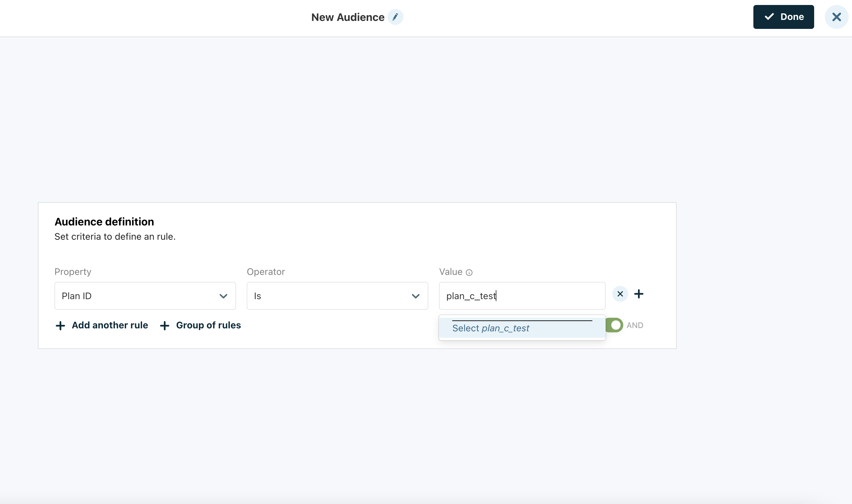The image size is (852, 504).
Task: Click the plus icon before Group of rules
Action: 165,326
